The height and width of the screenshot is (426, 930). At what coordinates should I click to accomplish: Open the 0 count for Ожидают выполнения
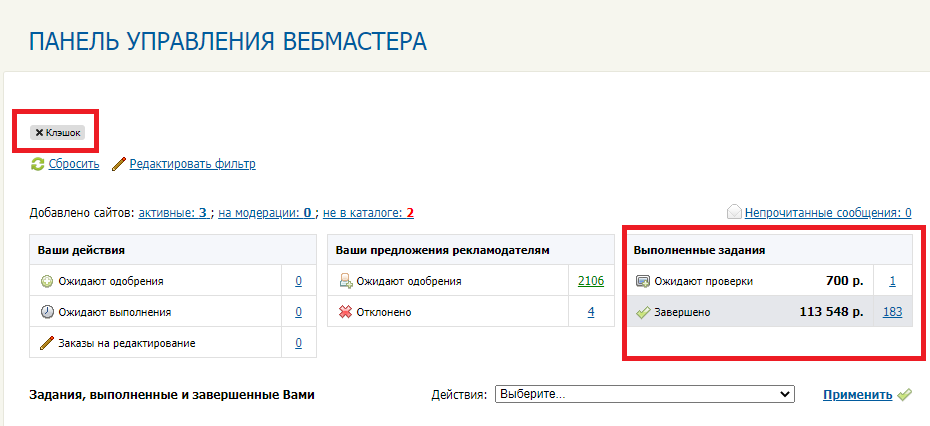(x=298, y=312)
